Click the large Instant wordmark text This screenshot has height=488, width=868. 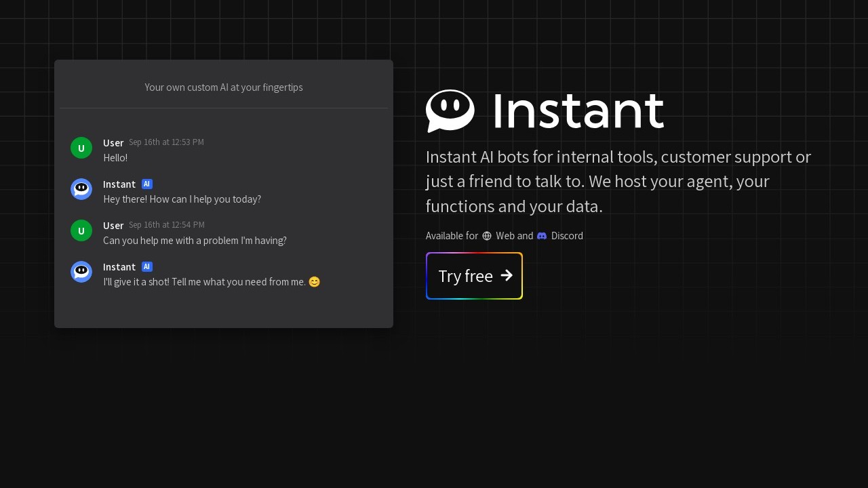tap(578, 110)
